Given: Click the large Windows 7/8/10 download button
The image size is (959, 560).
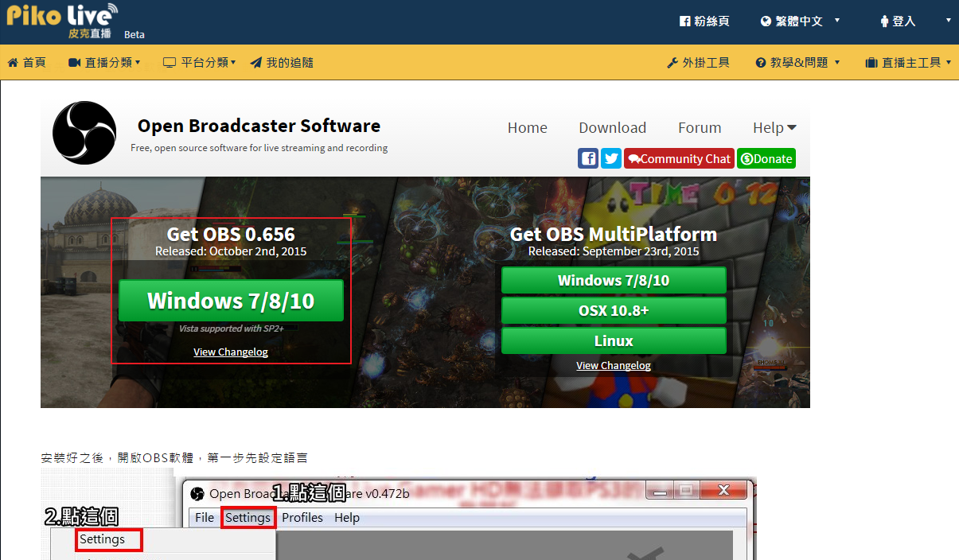Looking at the screenshot, I should 231,301.
